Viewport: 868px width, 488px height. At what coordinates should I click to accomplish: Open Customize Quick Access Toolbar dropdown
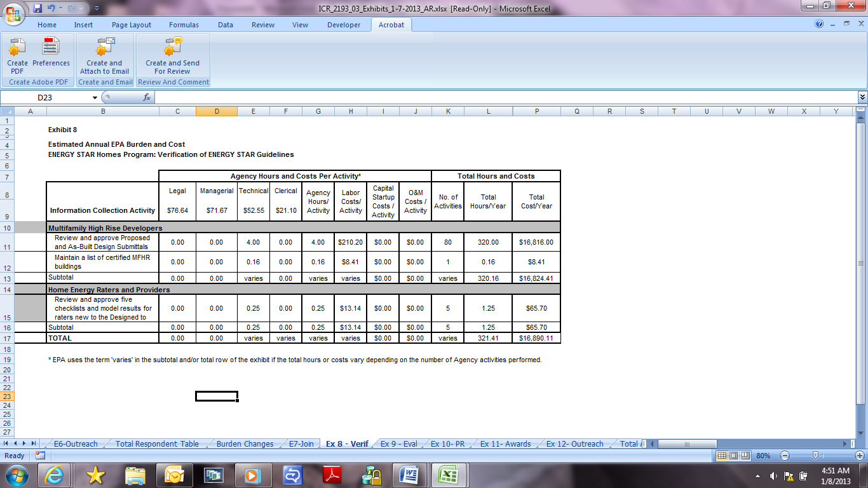[97, 9]
